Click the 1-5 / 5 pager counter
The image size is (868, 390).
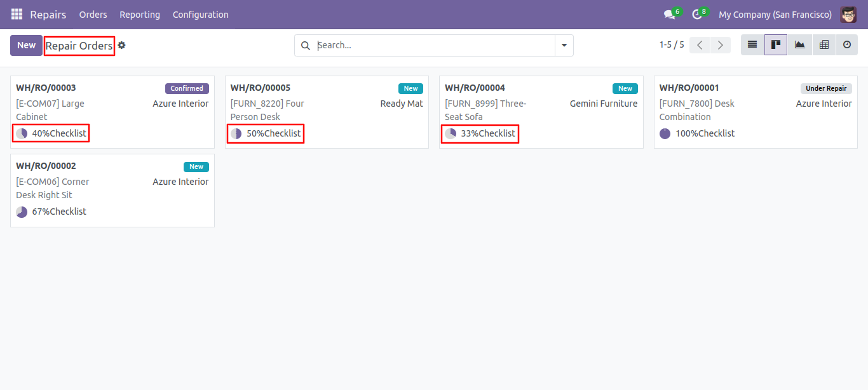tap(672, 45)
